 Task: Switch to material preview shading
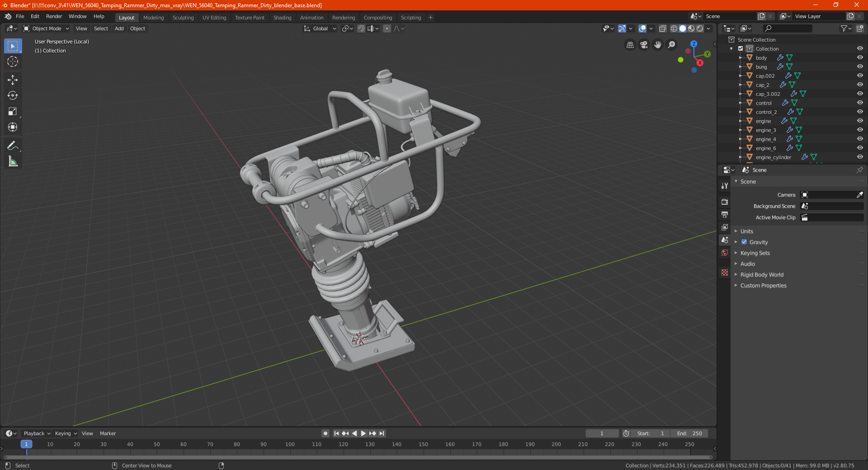691,28
